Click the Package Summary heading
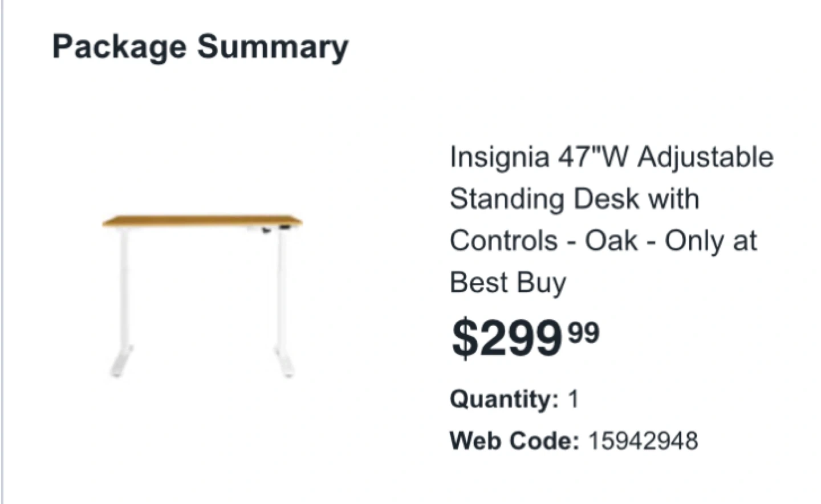The width and height of the screenshot is (821, 504). click(x=200, y=47)
